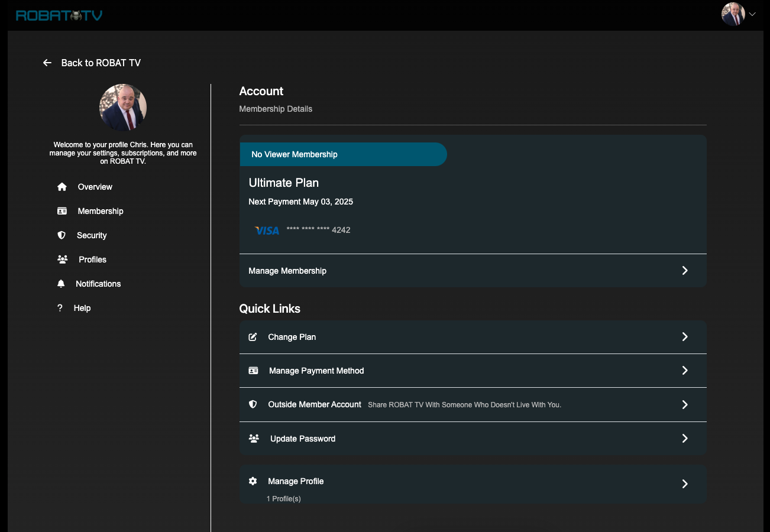The width and height of the screenshot is (770, 532).
Task: Click the Quick Links heading
Action: pos(270,309)
